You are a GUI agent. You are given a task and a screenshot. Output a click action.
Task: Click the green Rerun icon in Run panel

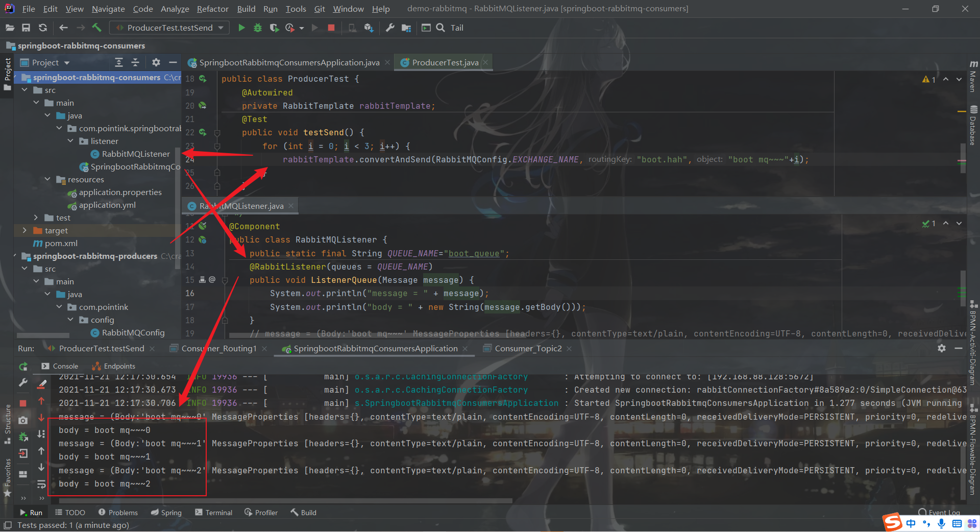23,367
